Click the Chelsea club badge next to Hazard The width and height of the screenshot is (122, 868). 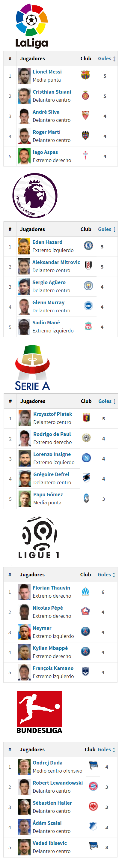point(88,245)
